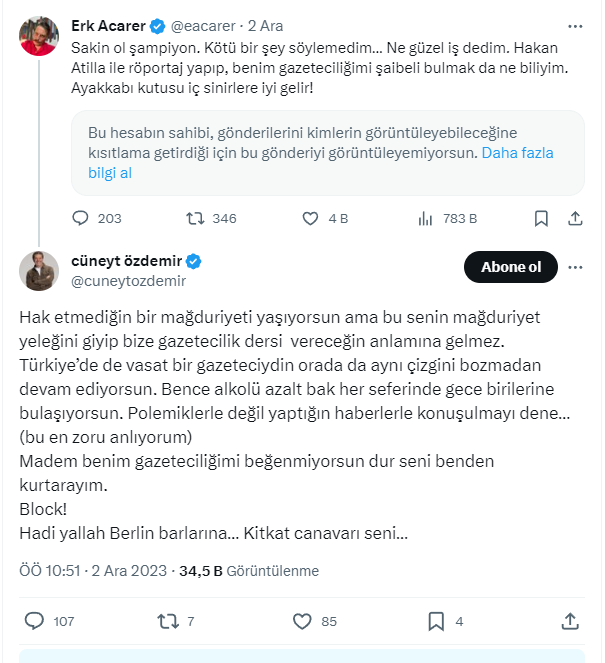Image resolution: width=605 pixels, height=663 pixels.
Task: Open Erk Acarer's profile picture
Action: click(x=39, y=35)
